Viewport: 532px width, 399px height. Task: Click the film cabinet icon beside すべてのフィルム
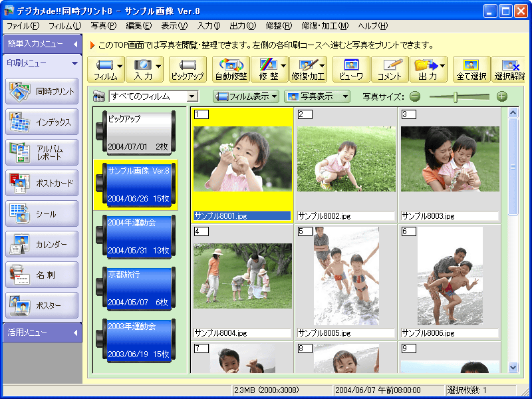pos(98,96)
